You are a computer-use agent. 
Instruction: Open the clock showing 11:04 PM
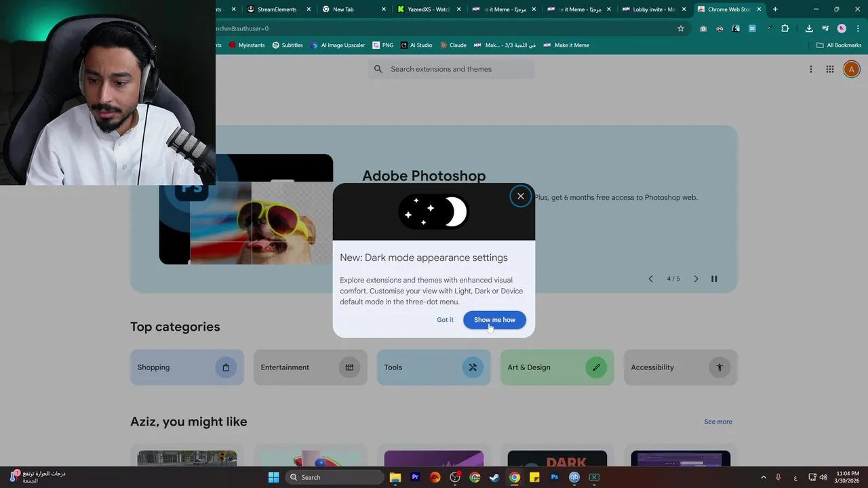(x=848, y=477)
